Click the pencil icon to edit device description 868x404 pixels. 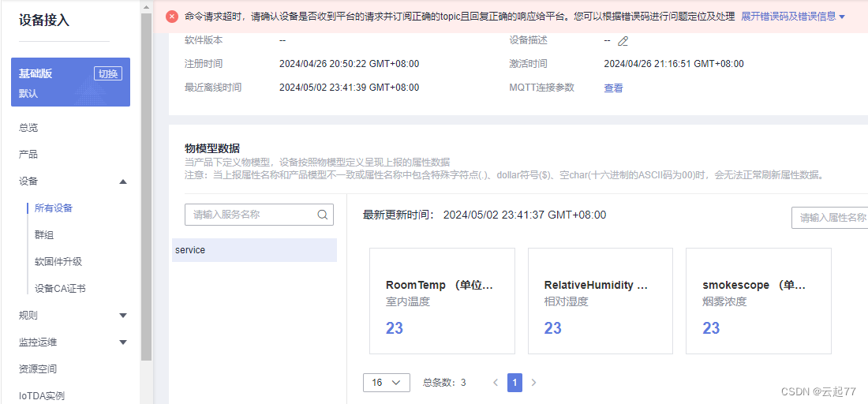click(623, 41)
